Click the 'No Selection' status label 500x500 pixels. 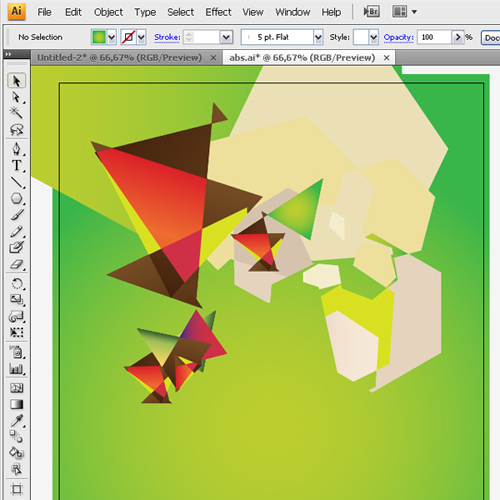click(x=40, y=37)
